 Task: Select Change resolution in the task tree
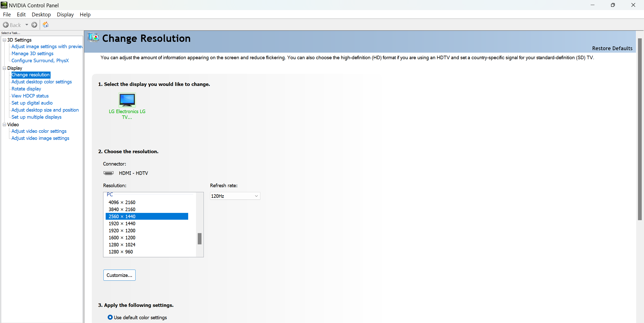point(31,75)
